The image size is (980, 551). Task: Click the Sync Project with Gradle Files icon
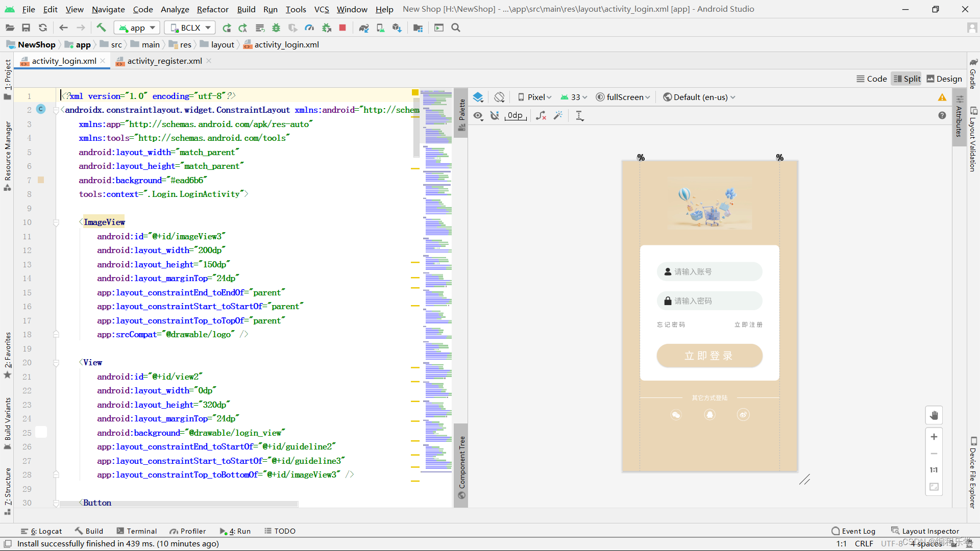(x=364, y=28)
